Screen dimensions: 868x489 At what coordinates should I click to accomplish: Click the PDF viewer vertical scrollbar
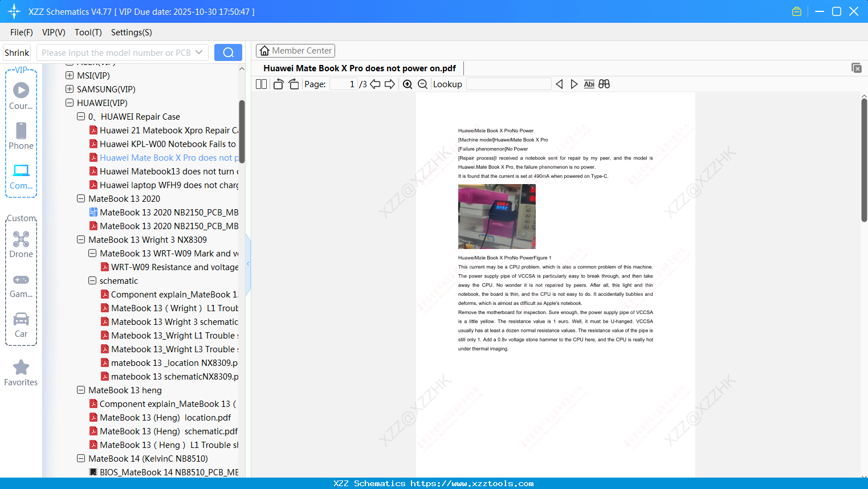[864, 160]
